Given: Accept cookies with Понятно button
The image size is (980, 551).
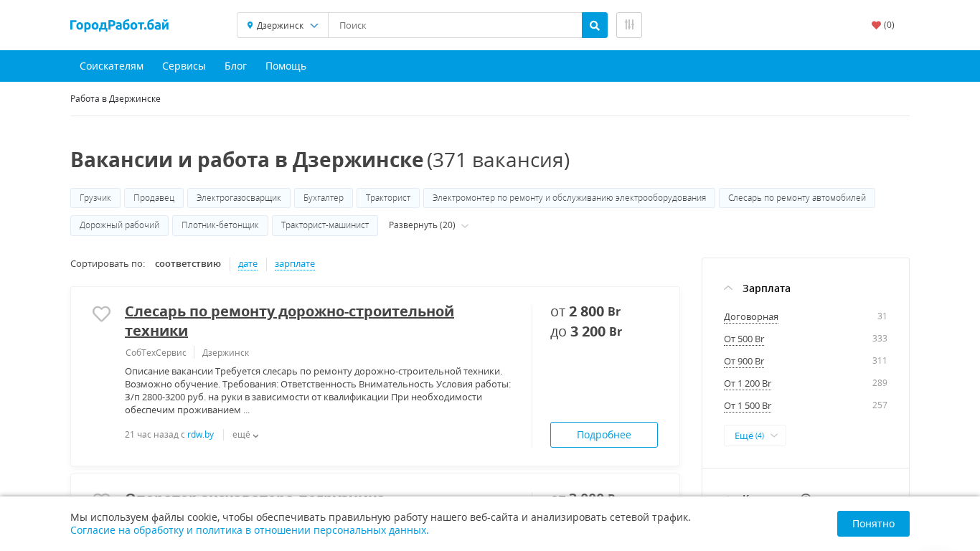Looking at the screenshot, I should pos(873,524).
